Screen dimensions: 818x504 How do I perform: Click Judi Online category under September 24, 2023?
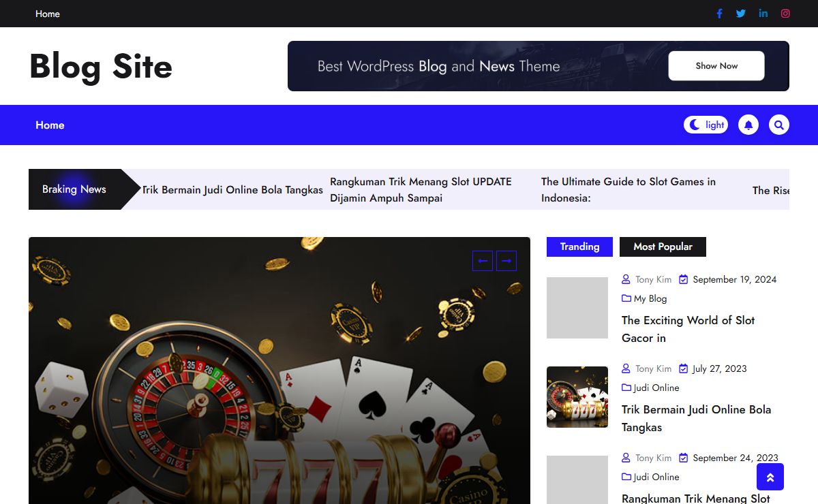pyautogui.click(x=656, y=477)
